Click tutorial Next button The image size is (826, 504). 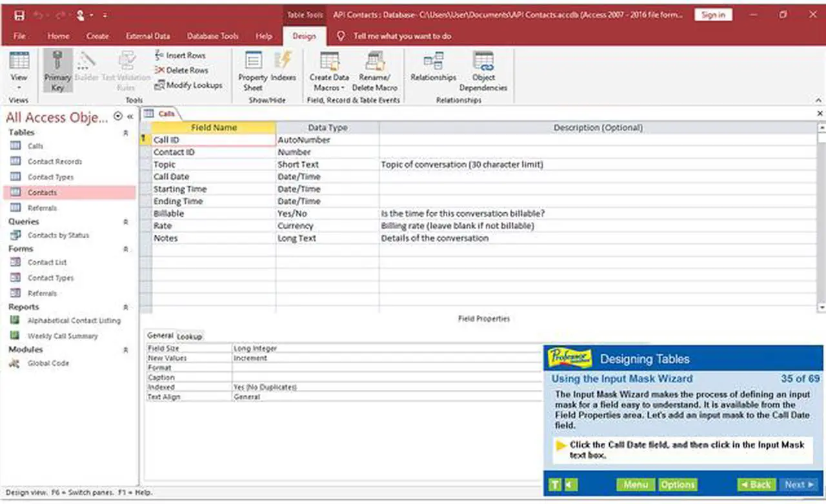coord(799,485)
